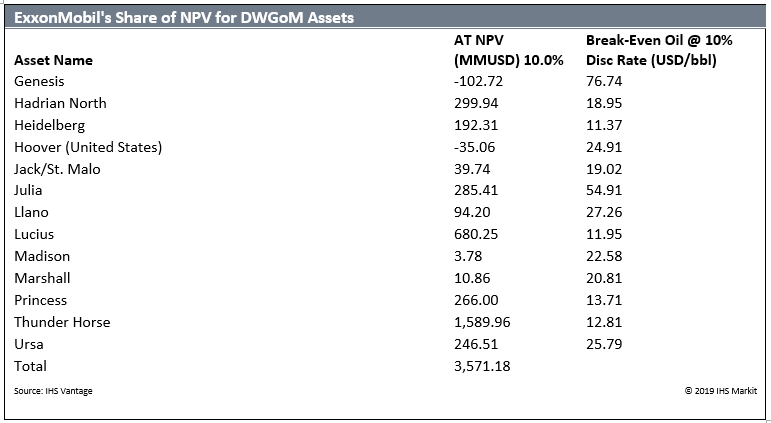Click the AT NPV (MMUSD) 10.0% header
The width and height of the screenshot is (771, 423).
tap(508, 51)
